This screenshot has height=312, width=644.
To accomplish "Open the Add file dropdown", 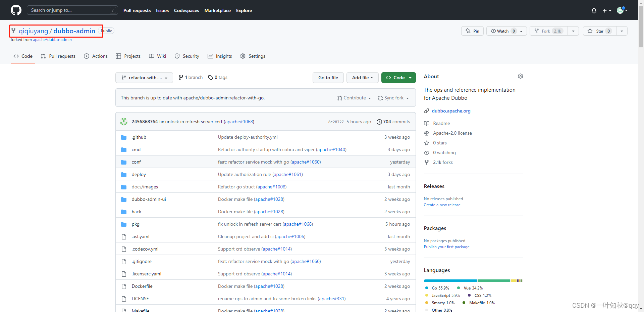I will coord(362,78).
